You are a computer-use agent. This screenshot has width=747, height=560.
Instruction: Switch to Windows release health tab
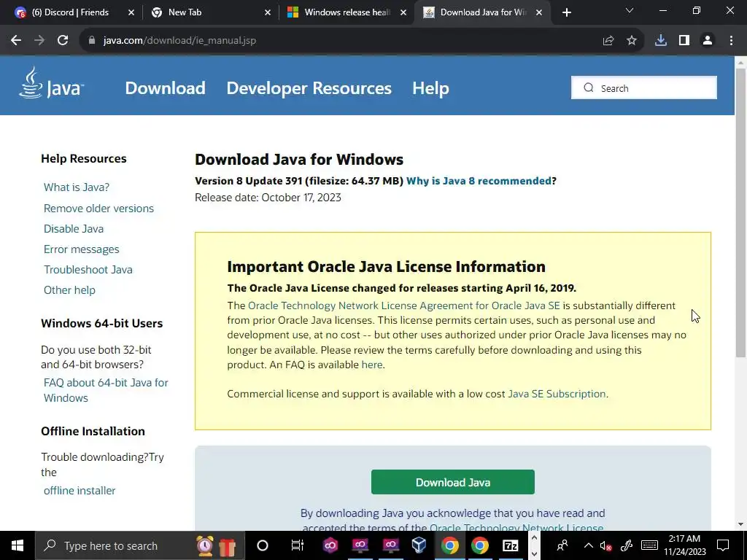(x=347, y=12)
